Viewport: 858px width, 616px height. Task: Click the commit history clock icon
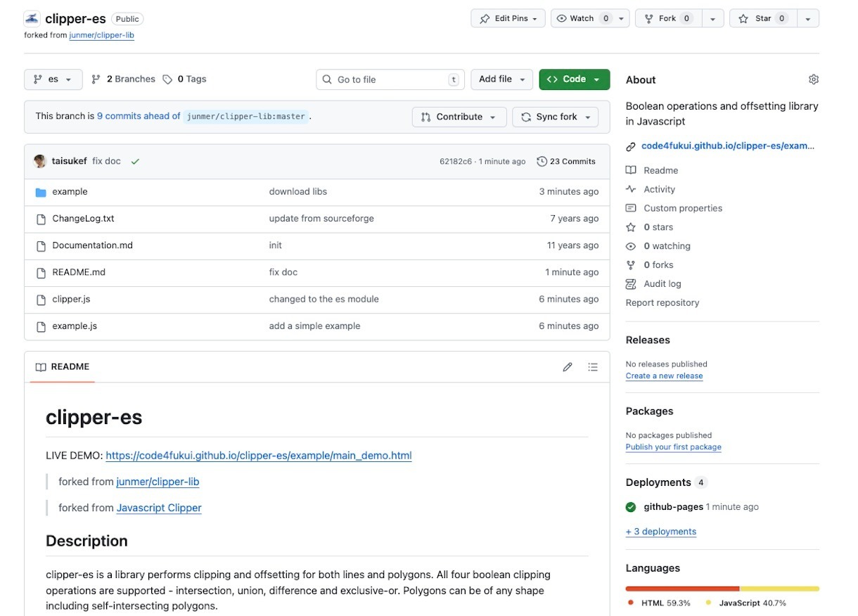pyautogui.click(x=542, y=162)
